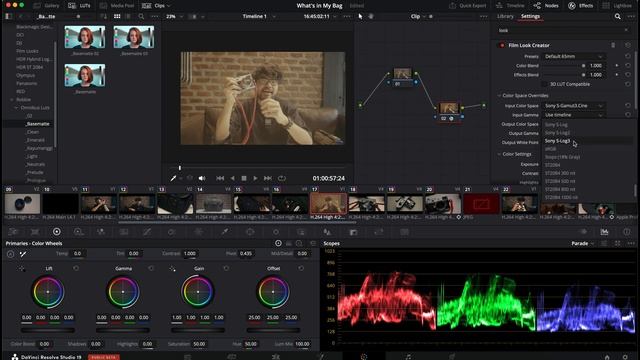This screenshot has width=640, height=360.
Task: Search LUTs with the magnifier icon
Action: (141, 16)
